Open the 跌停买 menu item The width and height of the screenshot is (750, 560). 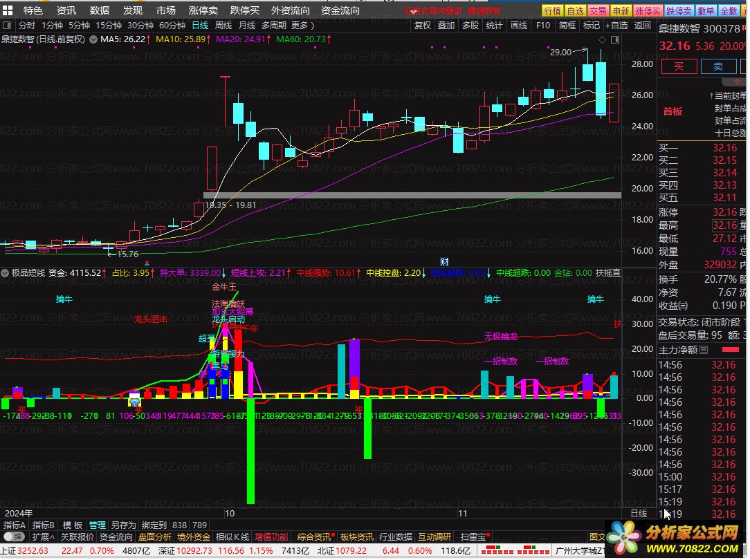tap(244, 10)
